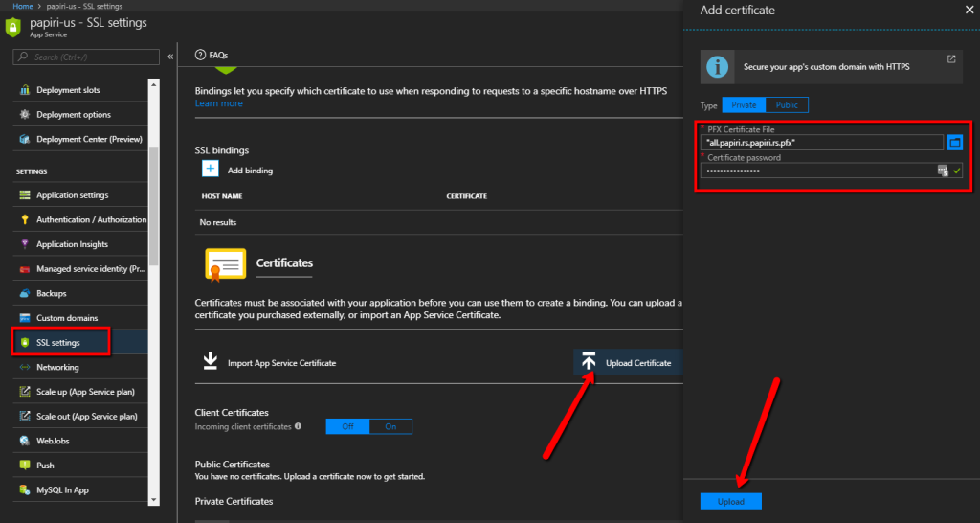Viewport: 980px width, 523px height.
Task: Click Secure your app's custom domain banner
Action: click(x=832, y=67)
